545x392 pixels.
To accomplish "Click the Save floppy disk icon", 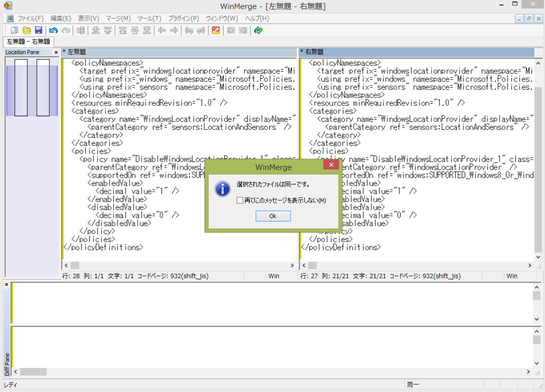I will [38, 30].
